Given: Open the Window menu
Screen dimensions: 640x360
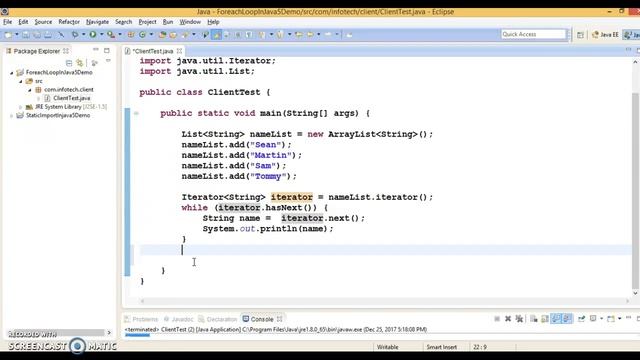Looking at the screenshot, I should click(190, 22).
